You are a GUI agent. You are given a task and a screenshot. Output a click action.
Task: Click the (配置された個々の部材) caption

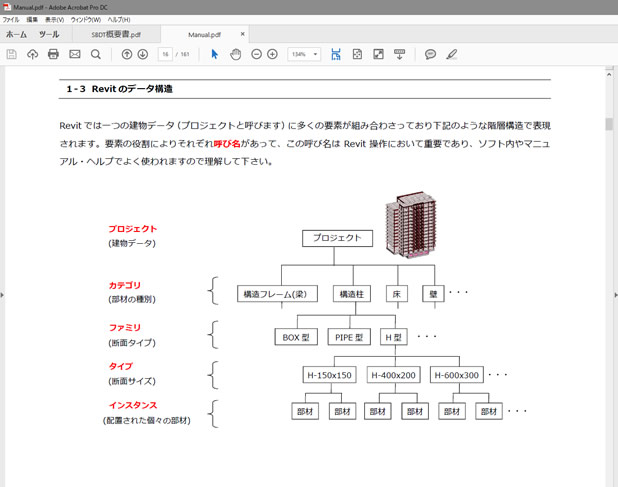point(147,420)
